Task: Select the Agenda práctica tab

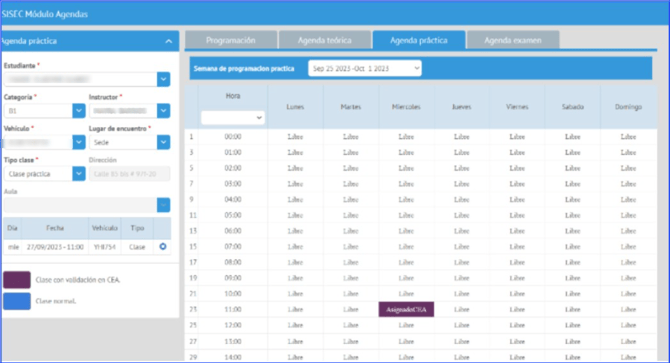Action: [419, 40]
